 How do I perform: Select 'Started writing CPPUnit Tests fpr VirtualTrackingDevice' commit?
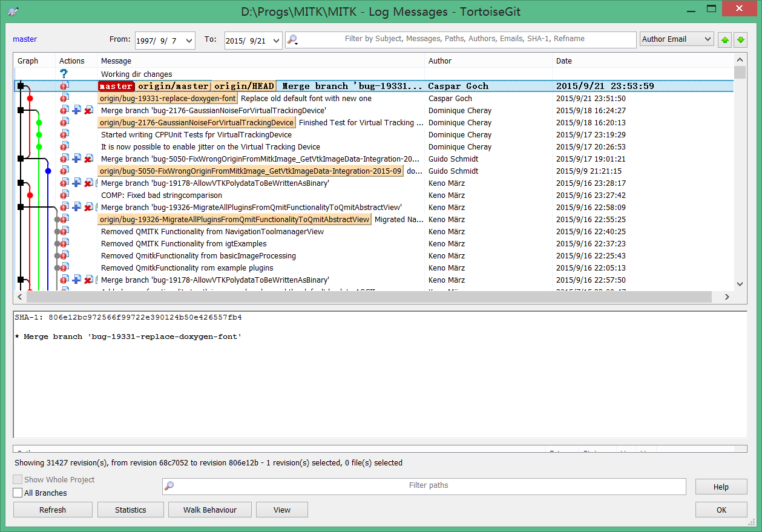[373, 134]
